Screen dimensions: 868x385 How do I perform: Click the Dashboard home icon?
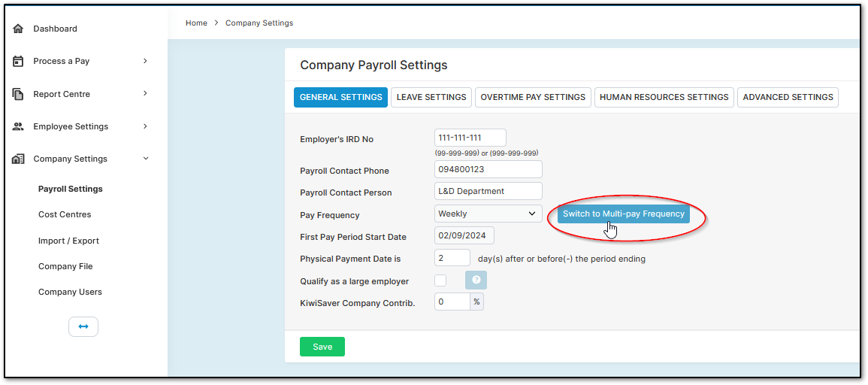click(x=18, y=29)
